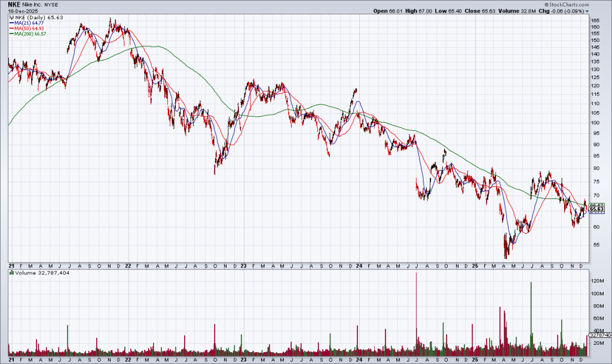Click the 165 price label on right axis

(x=595, y=20)
